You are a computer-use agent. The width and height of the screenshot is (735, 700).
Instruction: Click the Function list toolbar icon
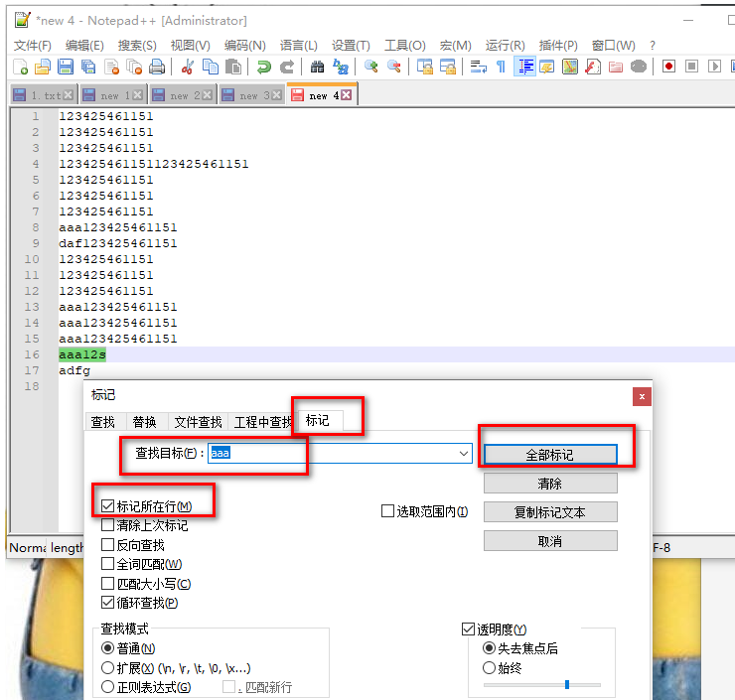tap(593, 67)
